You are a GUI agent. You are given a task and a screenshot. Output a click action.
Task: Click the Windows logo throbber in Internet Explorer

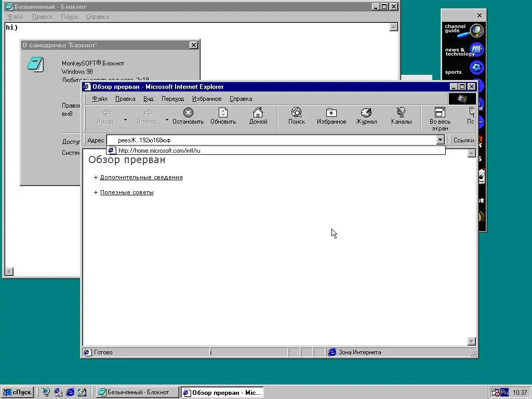[x=462, y=99]
